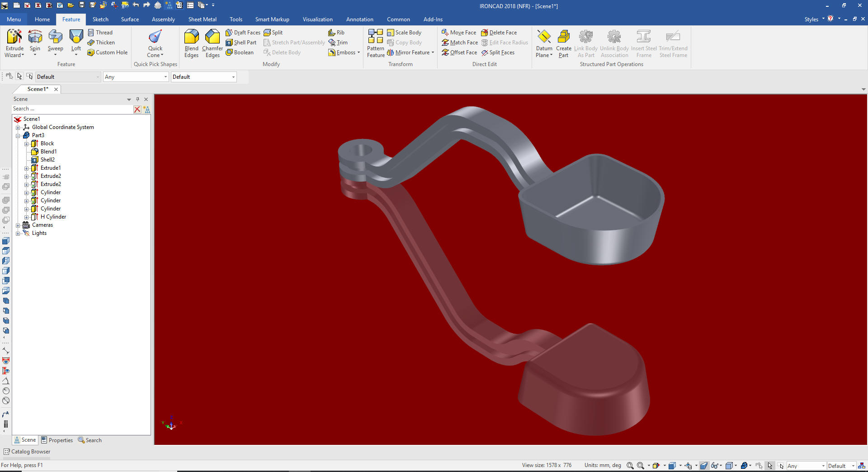Viewport: 868px width, 472px height.
Task: Switch to the Properties panel tab
Action: pos(57,440)
